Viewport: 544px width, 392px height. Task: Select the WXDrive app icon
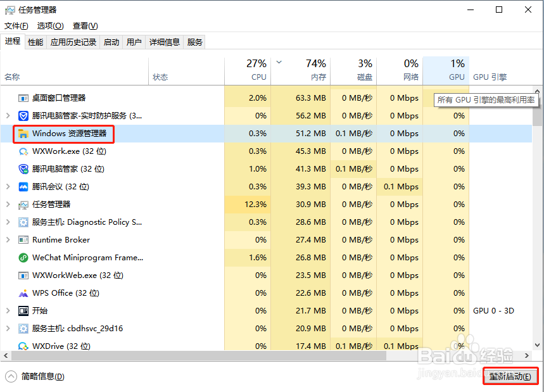22,346
